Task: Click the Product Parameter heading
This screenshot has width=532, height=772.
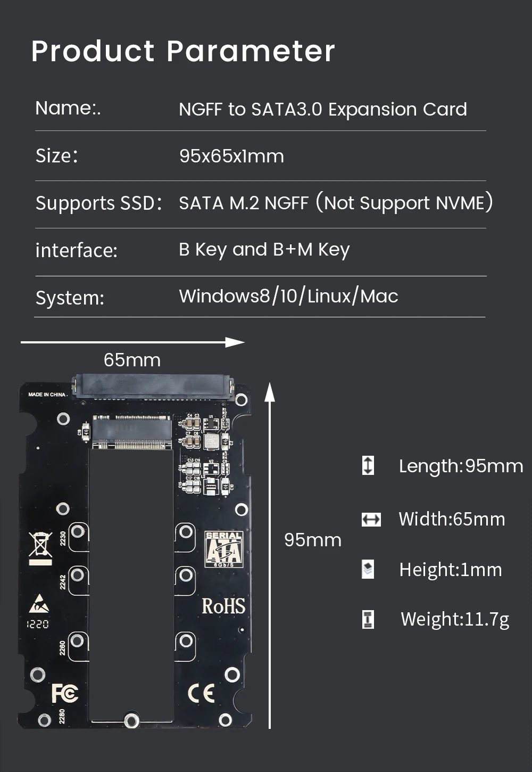Action: click(183, 51)
